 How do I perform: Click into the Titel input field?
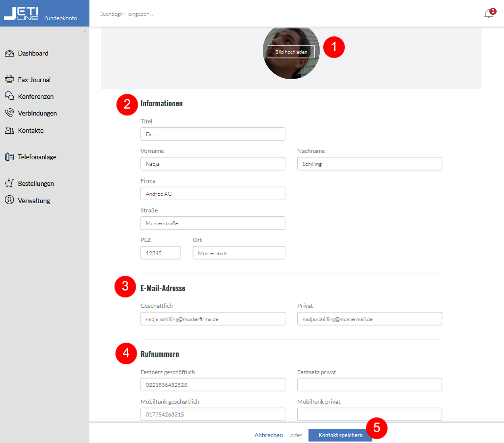pyautogui.click(x=213, y=134)
